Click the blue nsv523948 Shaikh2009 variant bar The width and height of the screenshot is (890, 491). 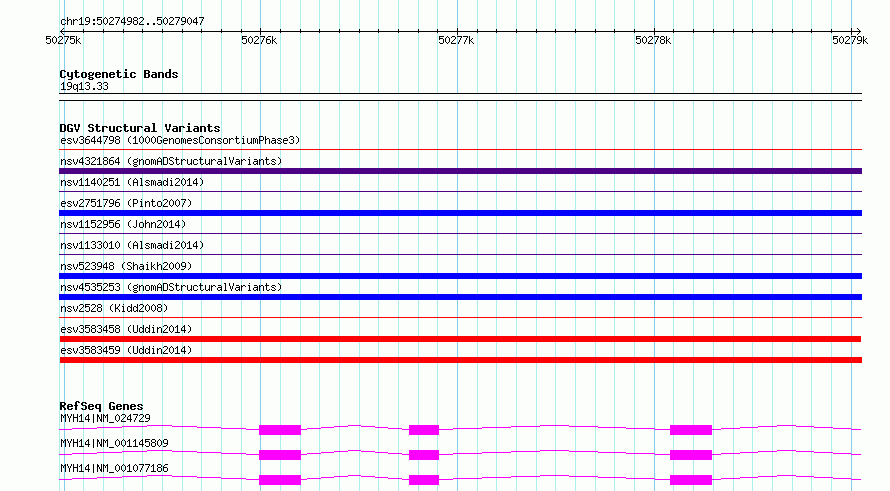point(460,276)
